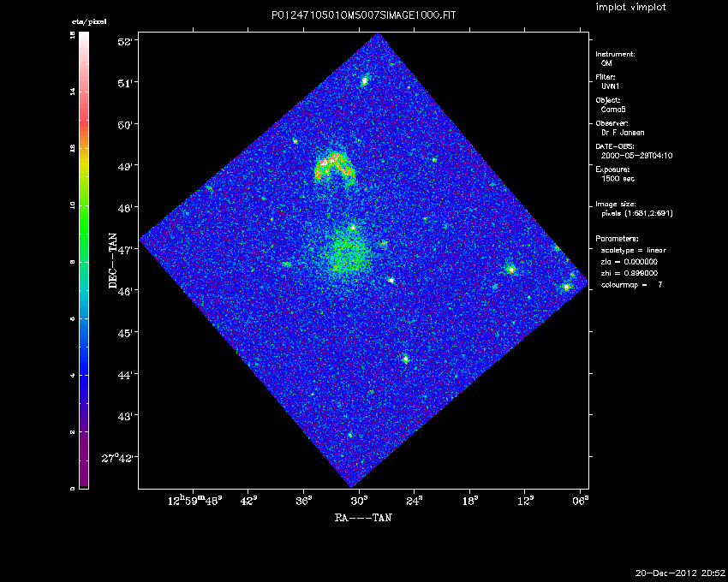Click the 'DEC--TAN' axis label
This screenshot has width=728, height=582.
(x=113, y=261)
